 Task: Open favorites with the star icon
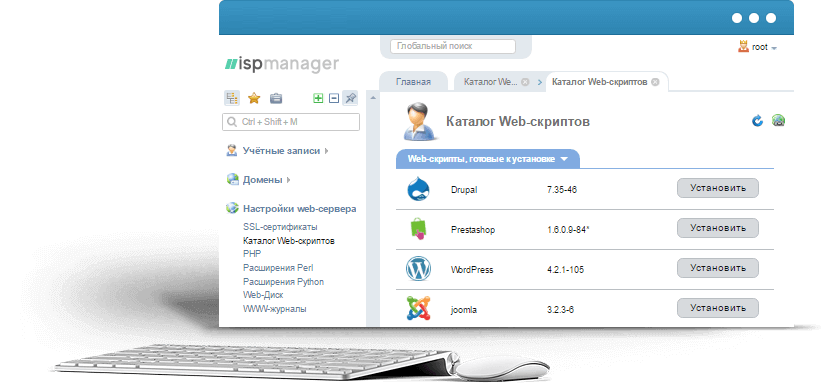coord(254,98)
